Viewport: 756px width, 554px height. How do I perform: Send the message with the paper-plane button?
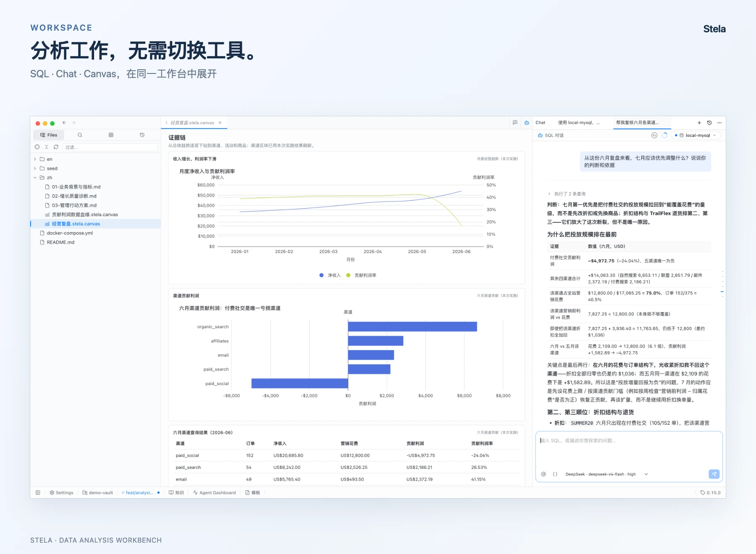click(714, 474)
